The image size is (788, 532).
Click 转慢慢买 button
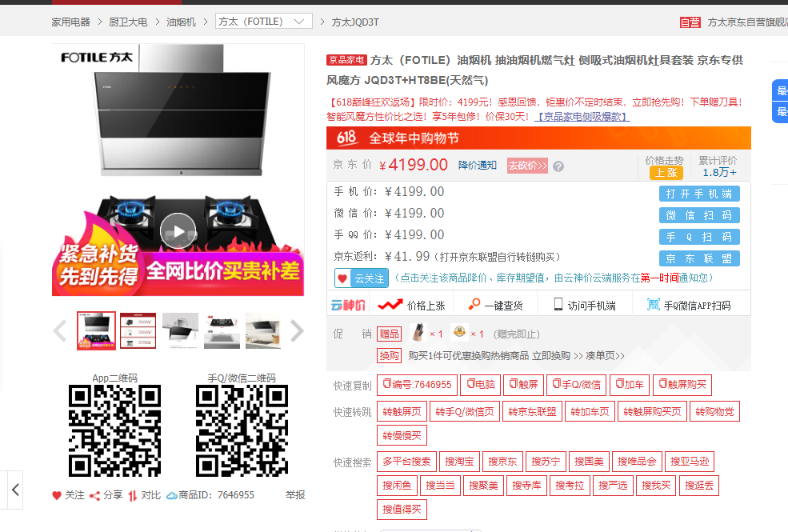[402, 435]
